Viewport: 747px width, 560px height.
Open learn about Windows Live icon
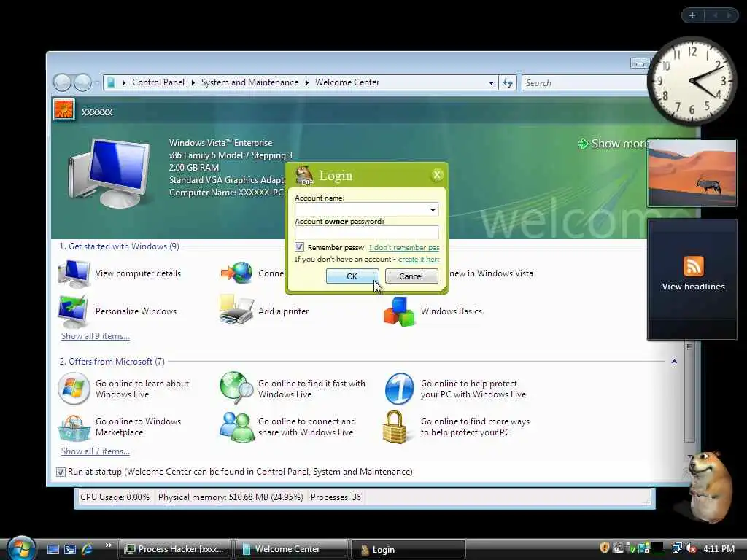pos(74,388)
